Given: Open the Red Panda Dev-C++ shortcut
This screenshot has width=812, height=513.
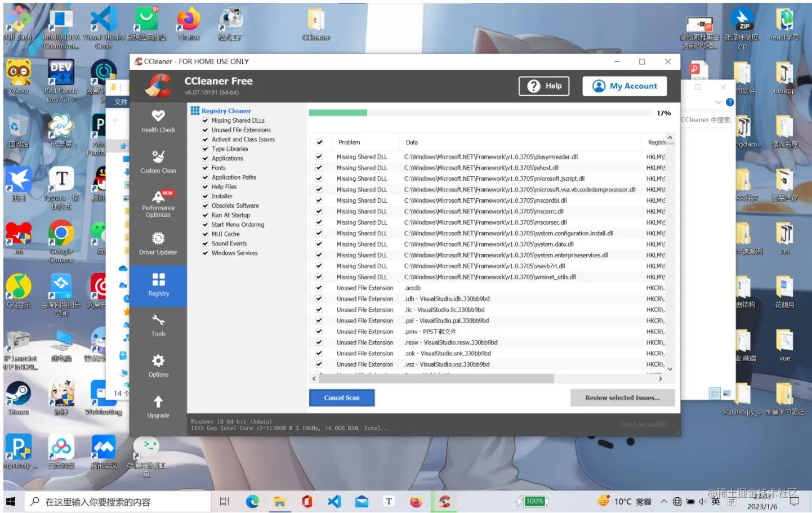Looking at the screenshot, I should point(61,81).
